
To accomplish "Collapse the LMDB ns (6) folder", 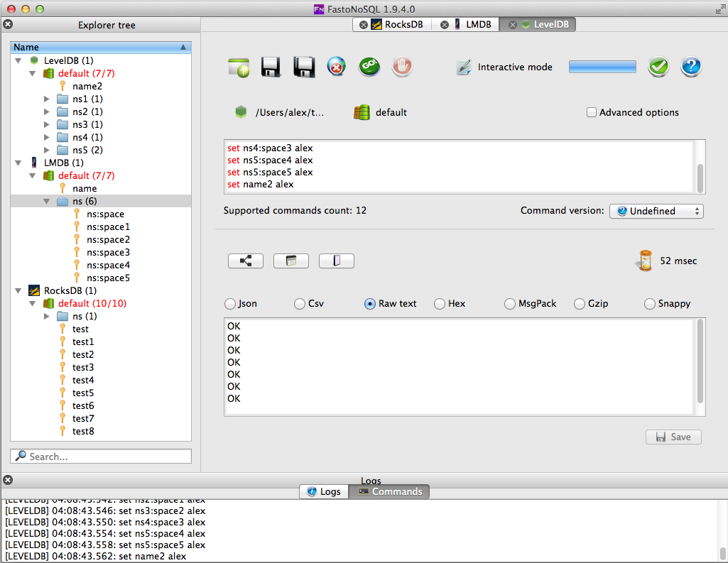I will pyautogui.click(x=46, y=202).
